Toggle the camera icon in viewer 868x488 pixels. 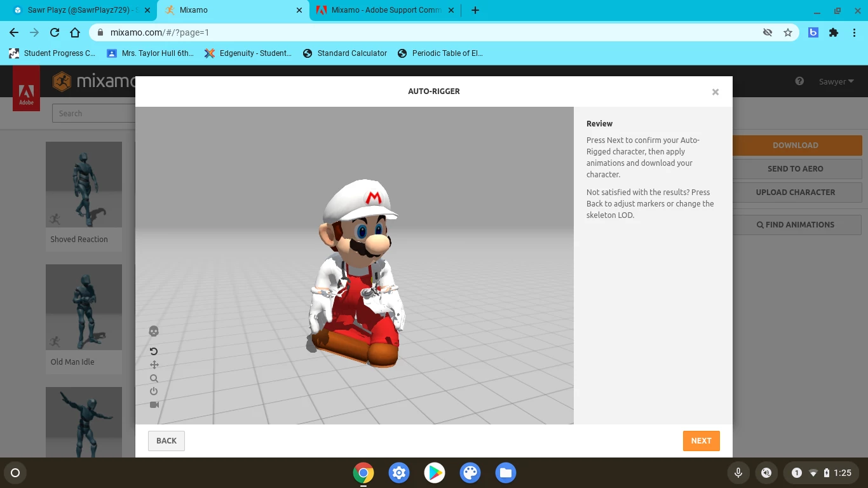tap(154, 405)
